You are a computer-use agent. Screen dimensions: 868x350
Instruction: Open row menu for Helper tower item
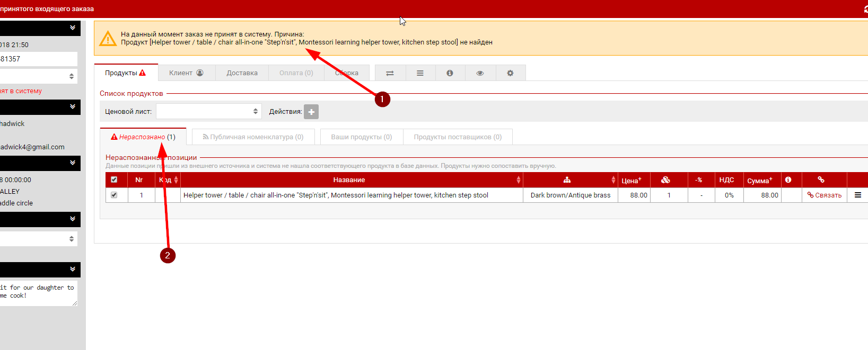[x=857, y=195]
